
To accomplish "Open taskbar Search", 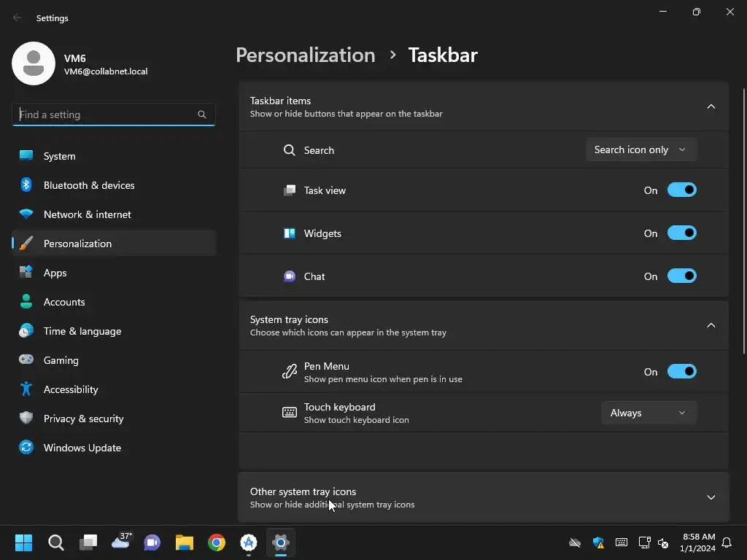I will (x=55, y=542).
